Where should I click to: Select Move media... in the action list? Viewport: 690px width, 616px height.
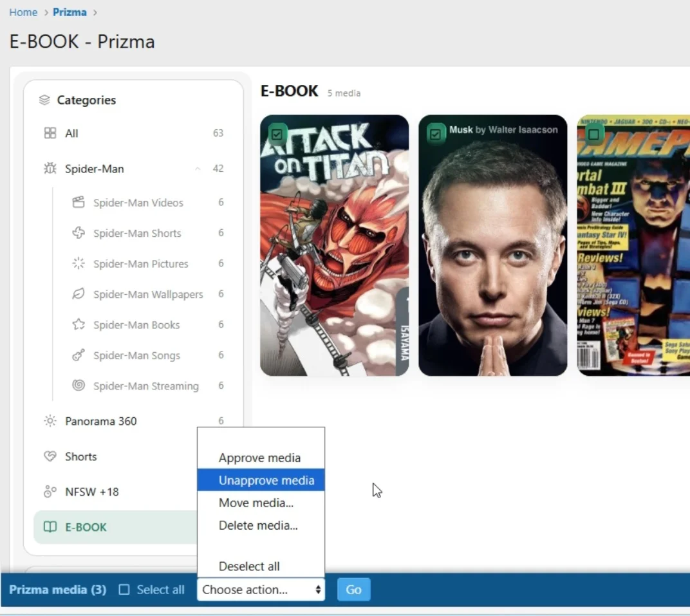click(x=261, y=503)
